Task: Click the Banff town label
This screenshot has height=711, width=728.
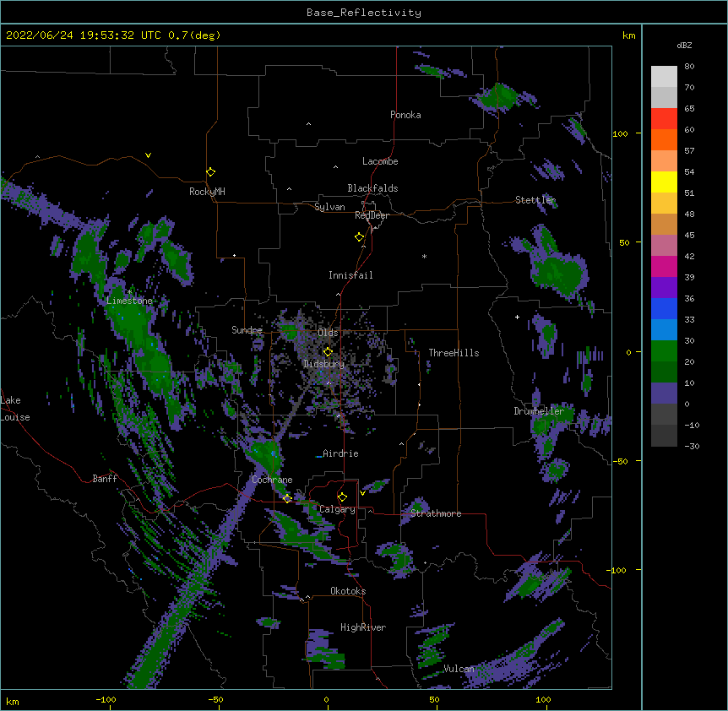Action: click(x=105, y=479)
